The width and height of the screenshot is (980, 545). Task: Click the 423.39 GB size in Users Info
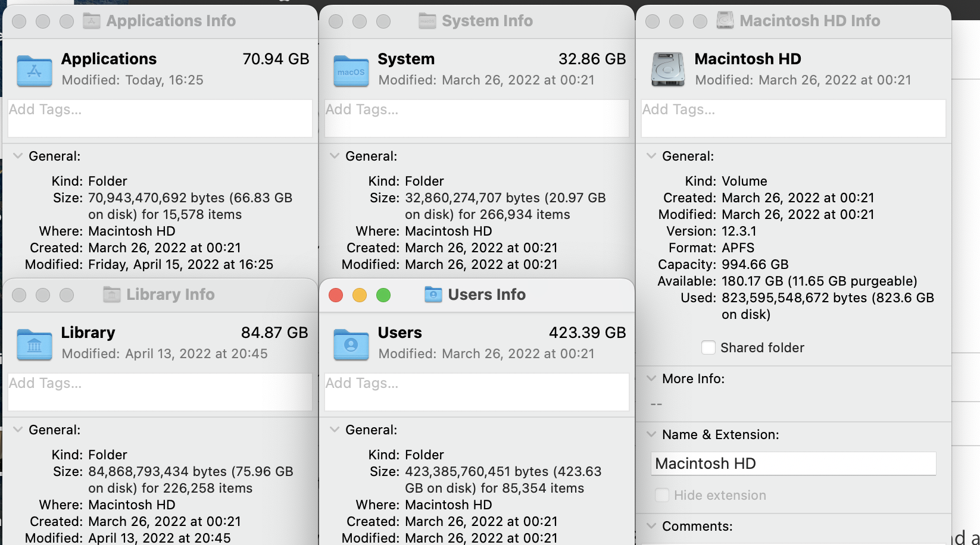tap(588, 333)
